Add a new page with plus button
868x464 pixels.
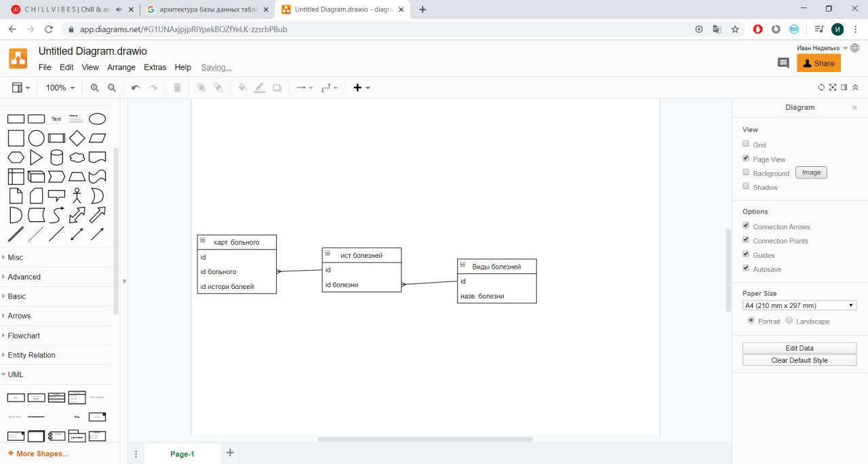(x=230, y=452)
